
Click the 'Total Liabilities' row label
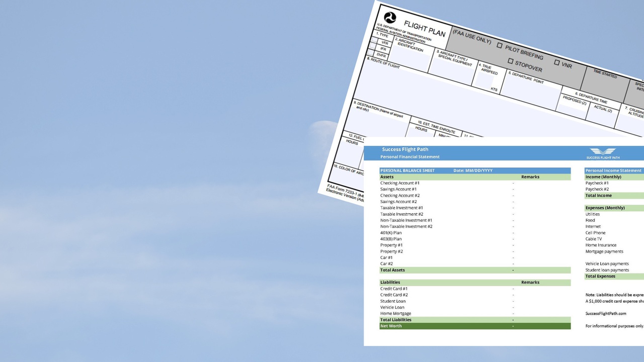pyautogui.click(x=396, y=320)
